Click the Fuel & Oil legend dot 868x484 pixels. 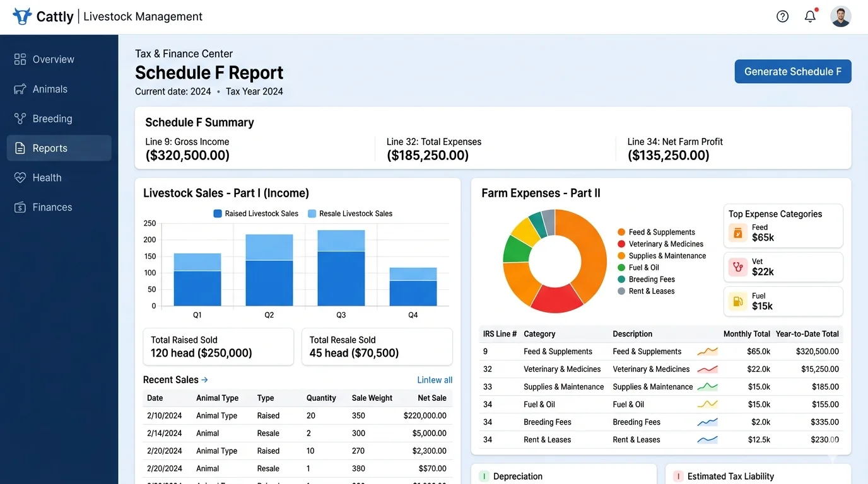point(621,267)
